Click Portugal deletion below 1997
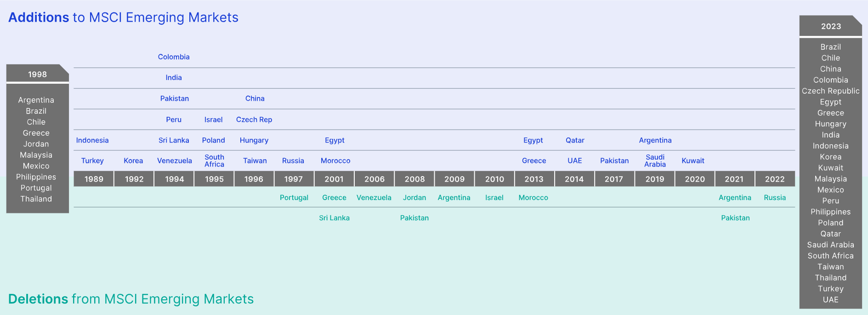 click(x=294, y=198)
